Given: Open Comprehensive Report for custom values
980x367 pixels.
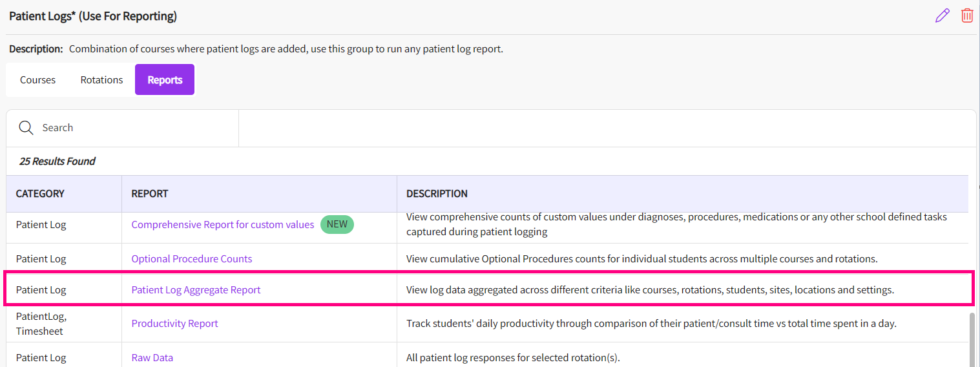Looking at the screenshot, I should point(223,225).
